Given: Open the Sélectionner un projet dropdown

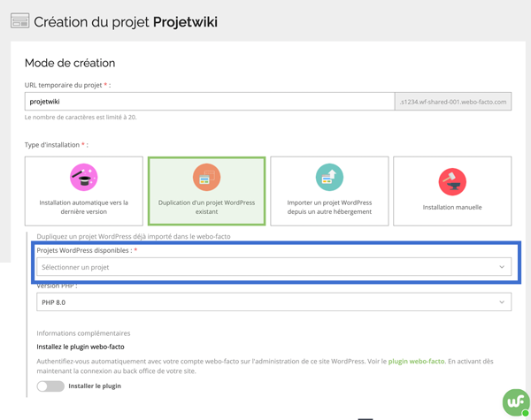Looking at the screenshot, I should point(274,267).
